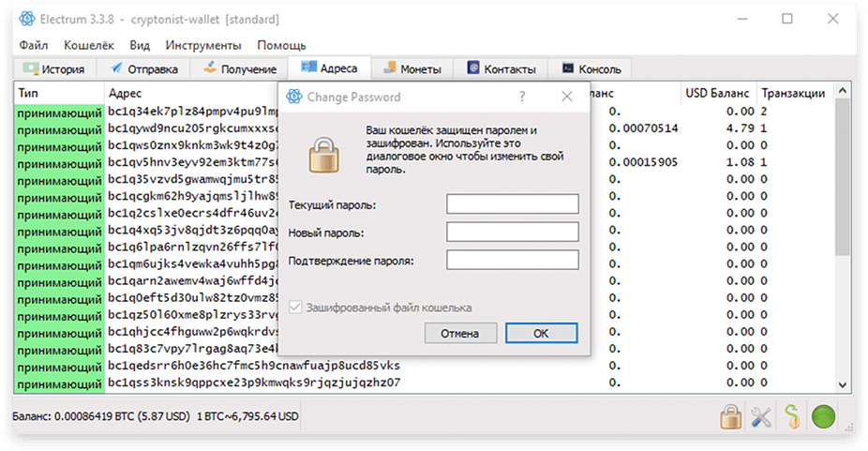This screenshot has height=451, width=868.
Task: Open the Контакты tab
Action: point(501,68)
